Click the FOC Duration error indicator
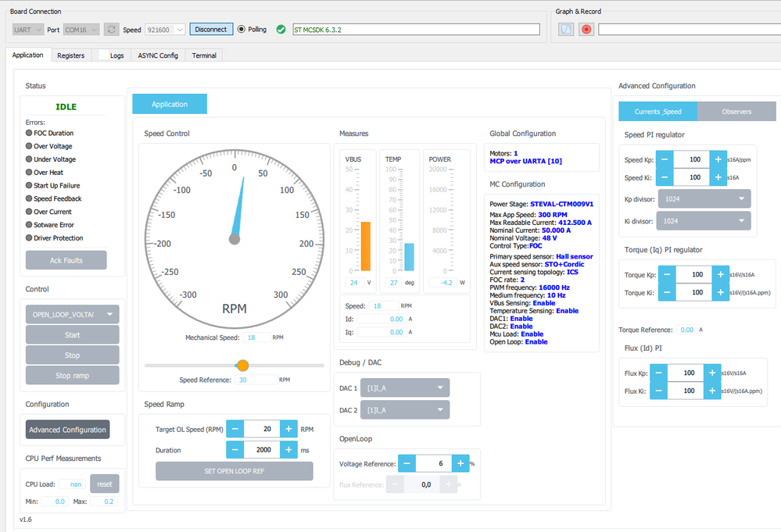The width and height of the screenshot is (781, 532). tap(29, 133)
